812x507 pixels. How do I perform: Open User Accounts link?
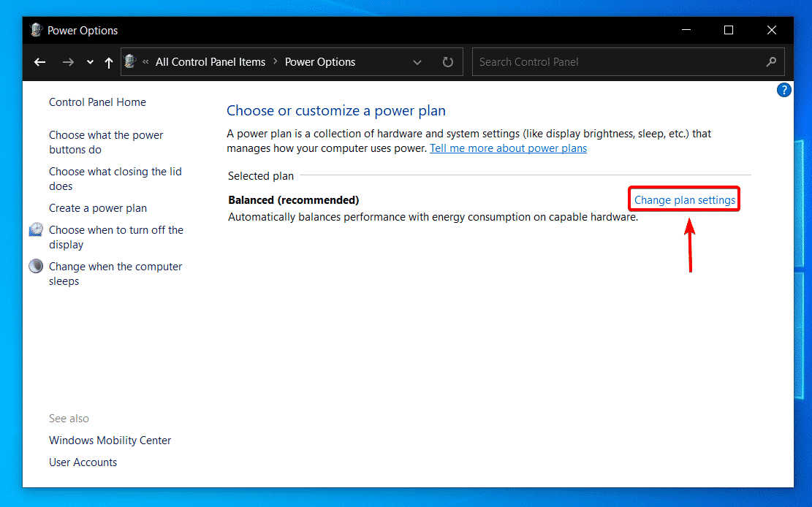83,462
